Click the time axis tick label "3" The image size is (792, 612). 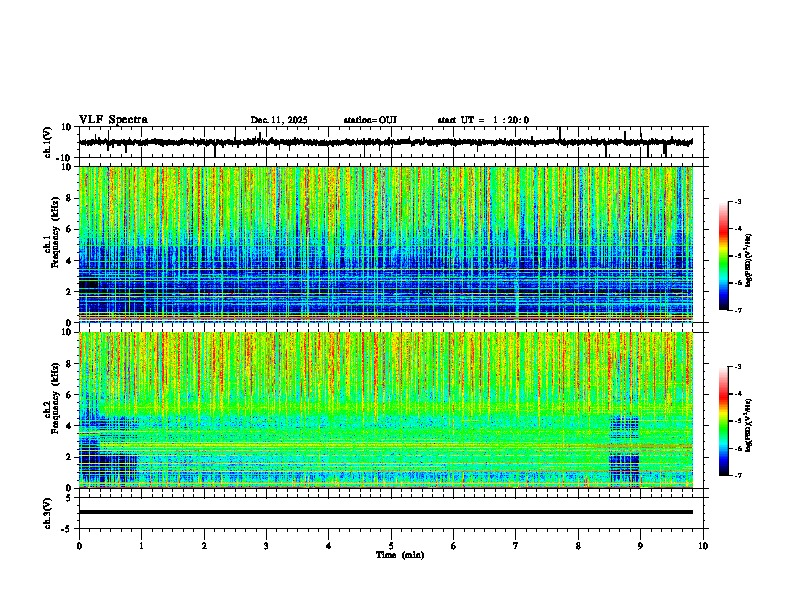click(x=266, y=546)
